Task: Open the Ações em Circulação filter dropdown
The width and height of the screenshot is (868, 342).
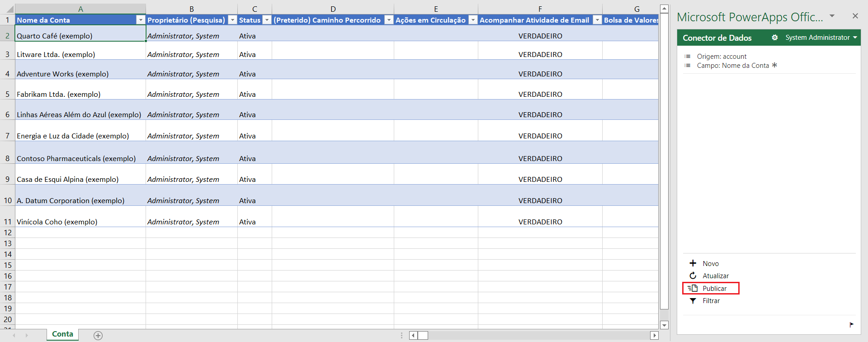Action: tap(472, 20)
